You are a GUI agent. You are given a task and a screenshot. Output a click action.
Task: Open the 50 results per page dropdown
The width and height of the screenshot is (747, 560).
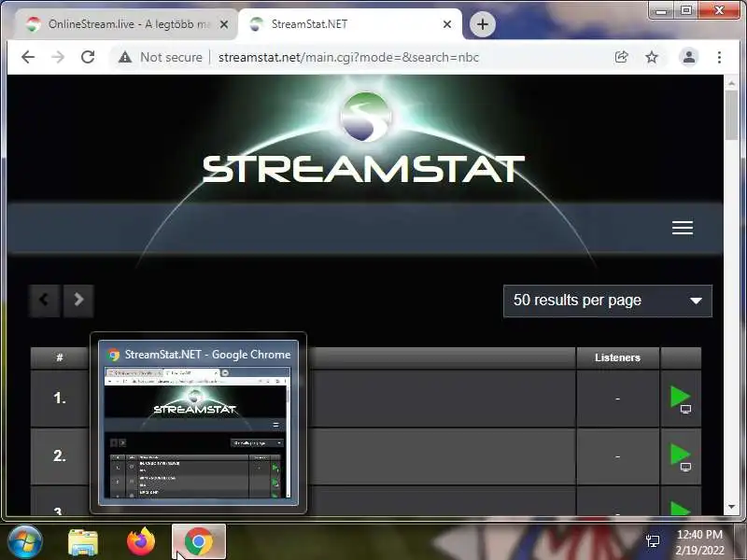pos(608,301)
